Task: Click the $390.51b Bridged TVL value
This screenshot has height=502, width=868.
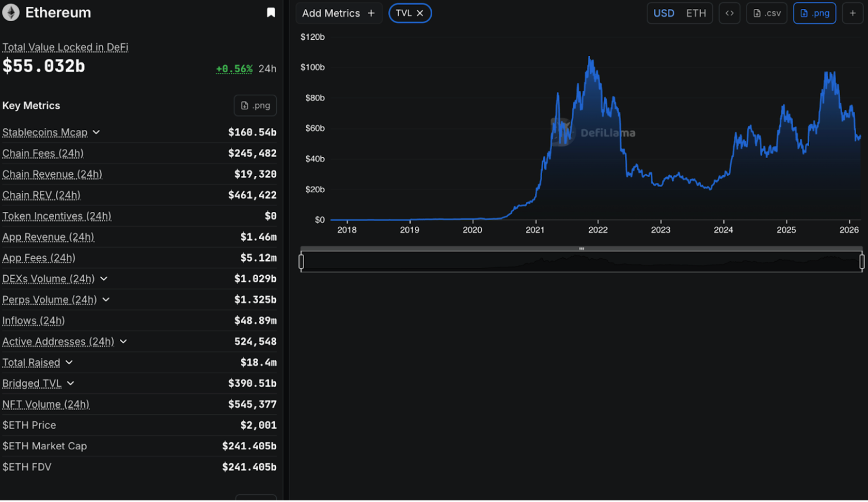Action: pos(252,383)
